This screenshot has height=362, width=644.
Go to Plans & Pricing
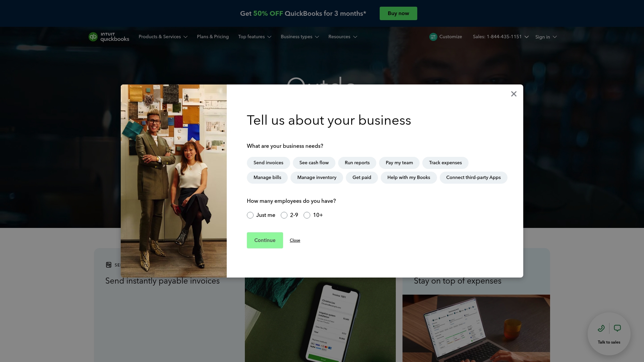pyautogui.click(x=213, y=37)
